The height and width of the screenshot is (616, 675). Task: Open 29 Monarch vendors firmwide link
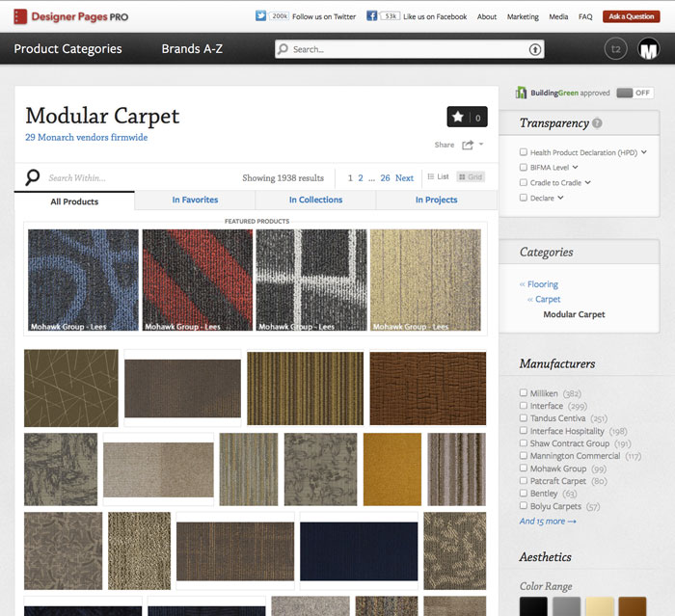click(x=86, y=137)
